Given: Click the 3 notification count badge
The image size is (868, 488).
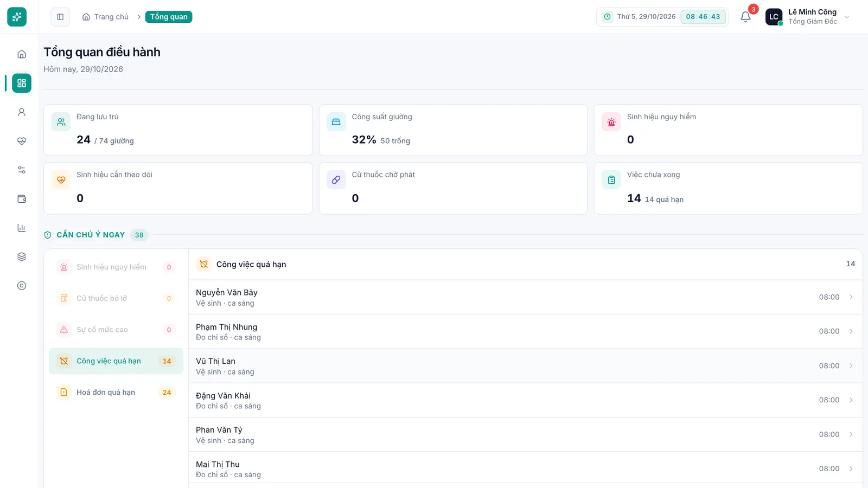Looking at the screenshot, I should coord(753,9).
